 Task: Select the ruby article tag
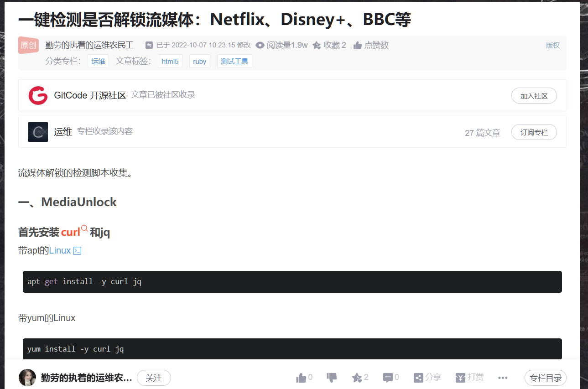pos(200,61)
